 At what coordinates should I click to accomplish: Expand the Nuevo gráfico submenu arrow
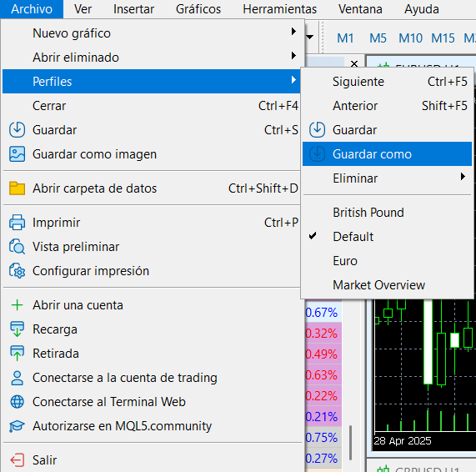[293, 32]
